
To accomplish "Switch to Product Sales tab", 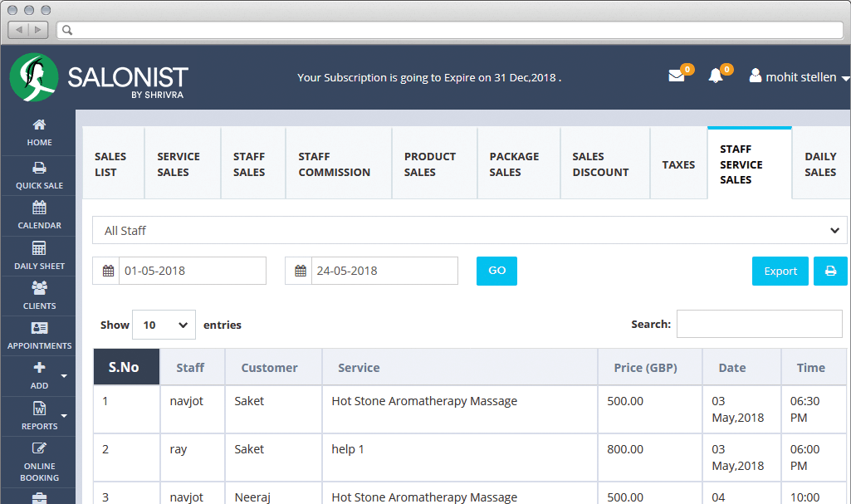I will pyautogui.click(x=434, y=164).
